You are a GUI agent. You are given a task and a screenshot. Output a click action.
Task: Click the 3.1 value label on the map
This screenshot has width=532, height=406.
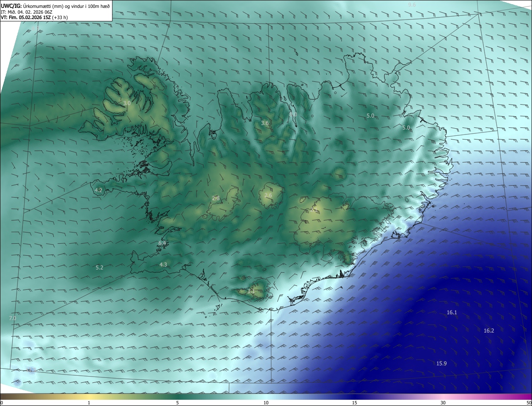coord(251,291)
